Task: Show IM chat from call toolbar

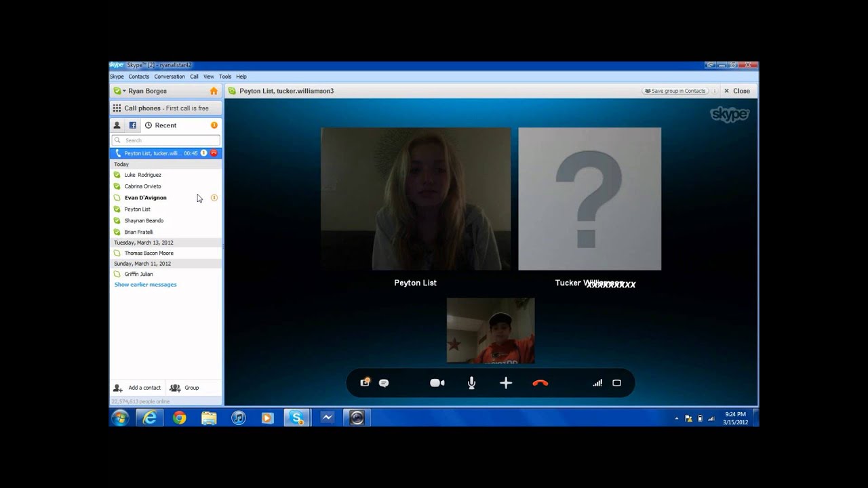Action: (384, 383)
